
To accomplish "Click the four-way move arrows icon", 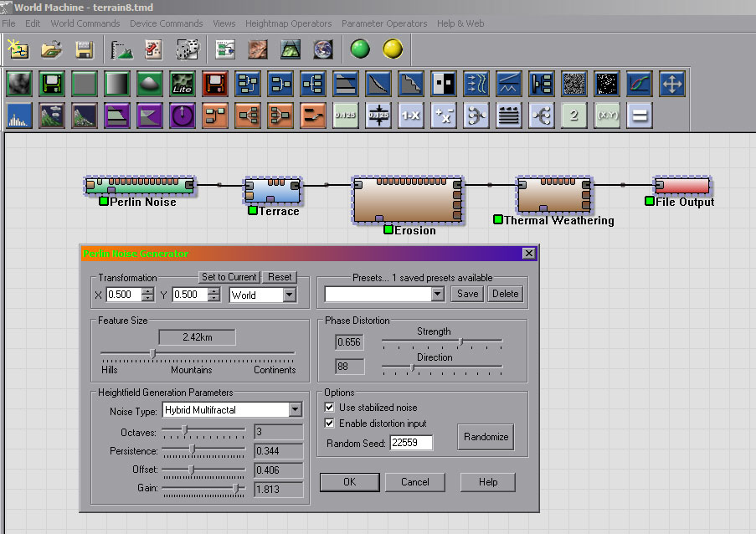I will tap(672, 84).
